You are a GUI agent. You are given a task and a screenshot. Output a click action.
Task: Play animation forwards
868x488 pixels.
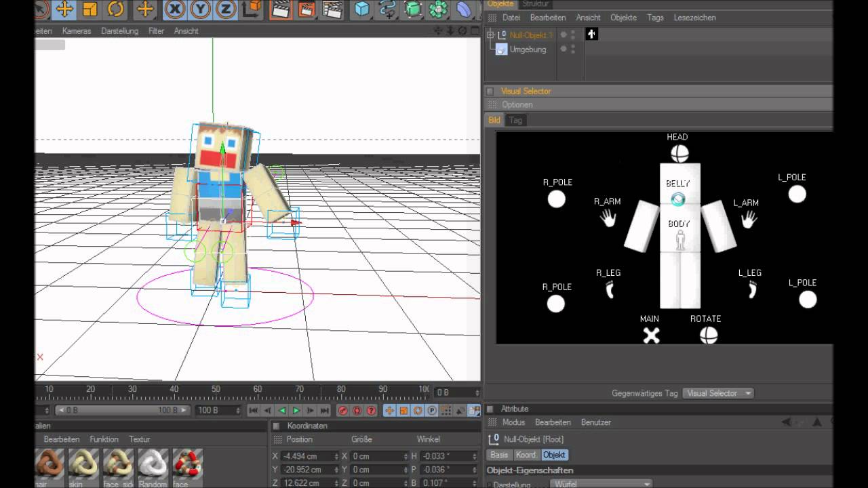pyautogui.click(x=296, y=411)
